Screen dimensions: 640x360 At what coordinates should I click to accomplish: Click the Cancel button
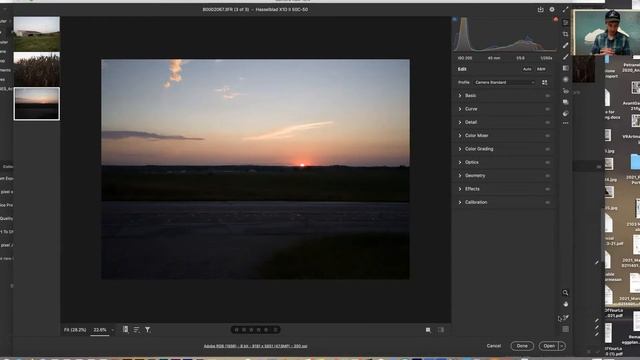tap(493, 346)
